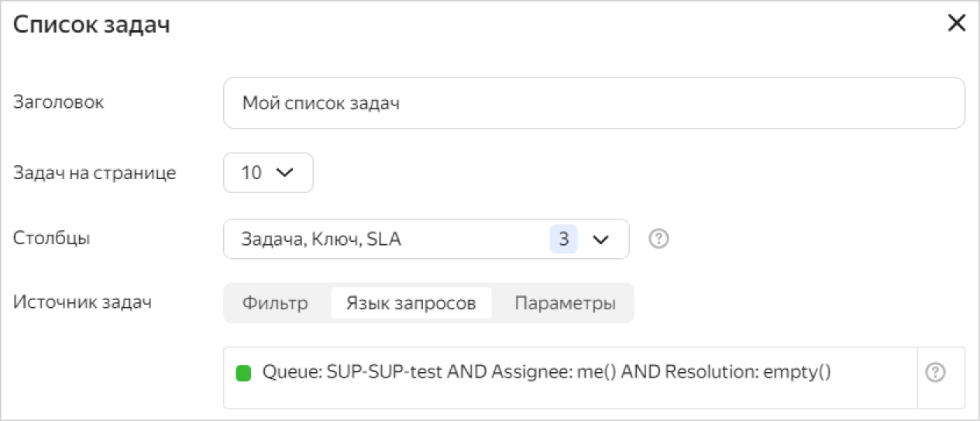Select Язык запросов tab
This screenshot has width=980, height=421.
coord(411,303)
